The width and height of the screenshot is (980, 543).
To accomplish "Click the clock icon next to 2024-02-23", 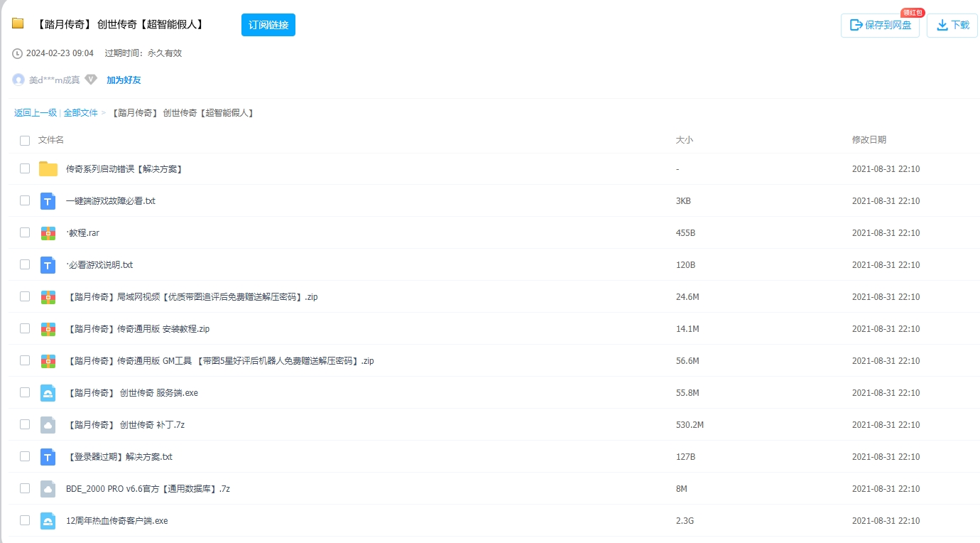I will click(18, 53).
